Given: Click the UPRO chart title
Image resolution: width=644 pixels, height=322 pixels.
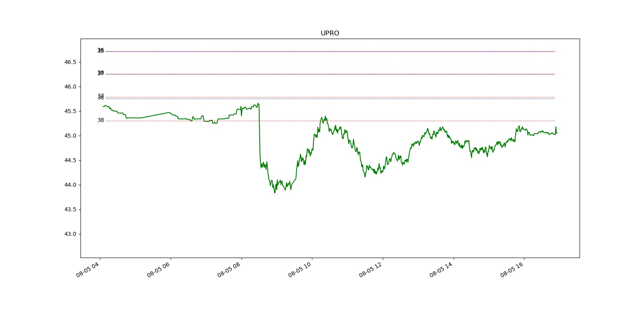Looking at the screenshot, I should pos(330,33).
